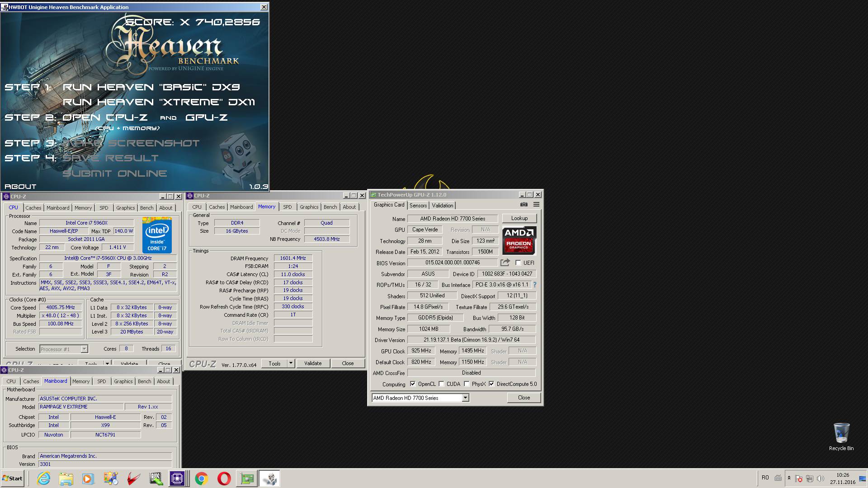868x488 pixels.
Task: Click the AMD Radeon logo in GPU-Z
Action: [519, 241]
